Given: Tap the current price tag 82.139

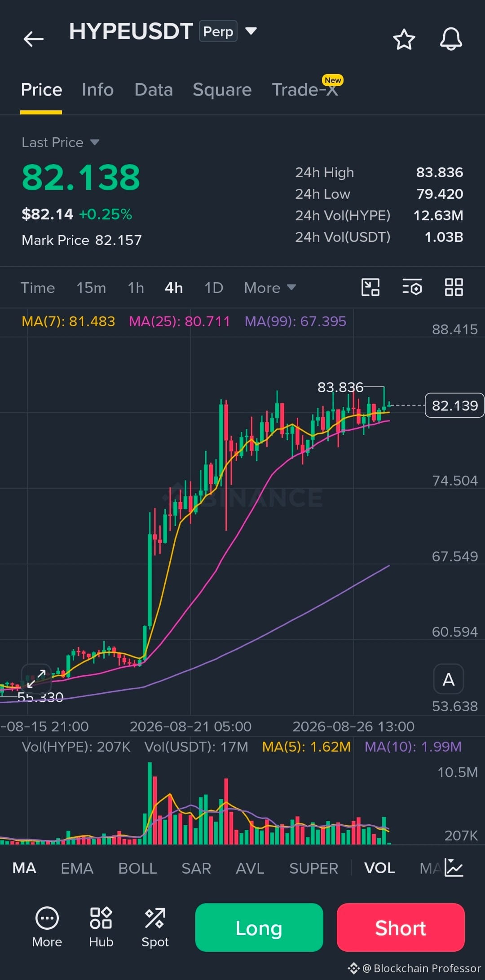Looking at the screenshot, I should [x=454, y=405].
